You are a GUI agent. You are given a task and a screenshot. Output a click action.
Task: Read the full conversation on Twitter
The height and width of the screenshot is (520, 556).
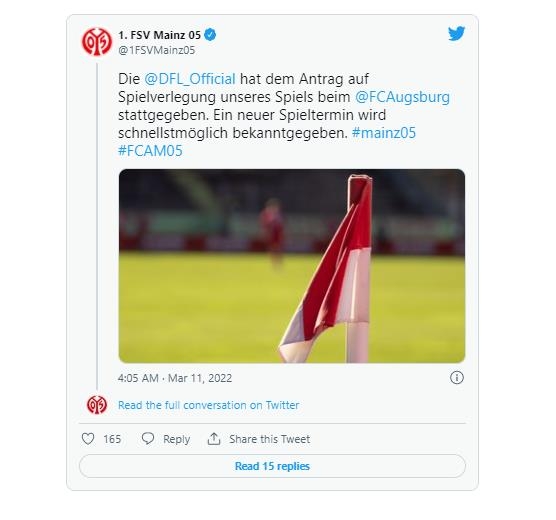click(208, 405)
